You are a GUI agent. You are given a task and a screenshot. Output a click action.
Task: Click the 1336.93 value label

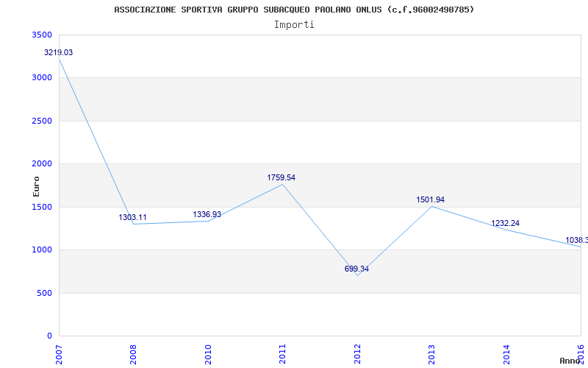(x=207, y=214)
